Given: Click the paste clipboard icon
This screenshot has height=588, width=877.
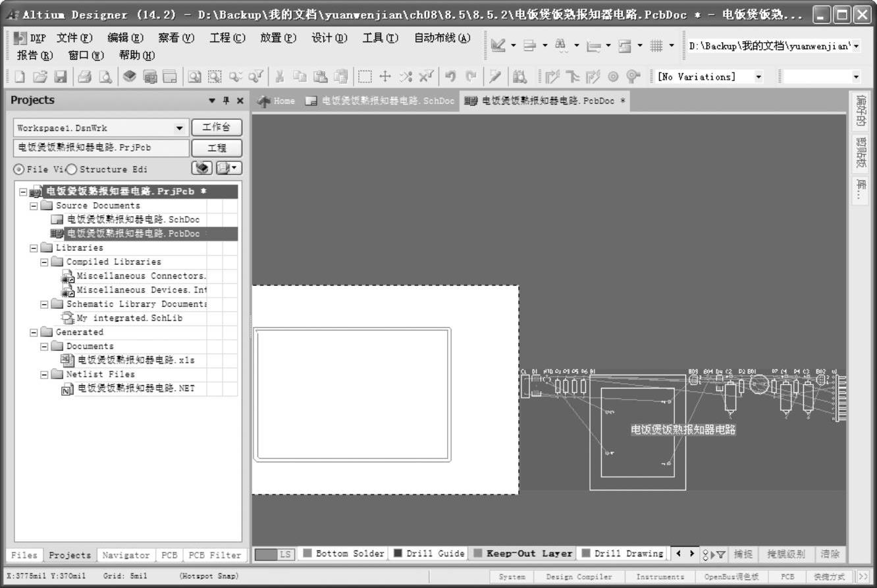Looking at the screenshot, I should click(320, 77).
